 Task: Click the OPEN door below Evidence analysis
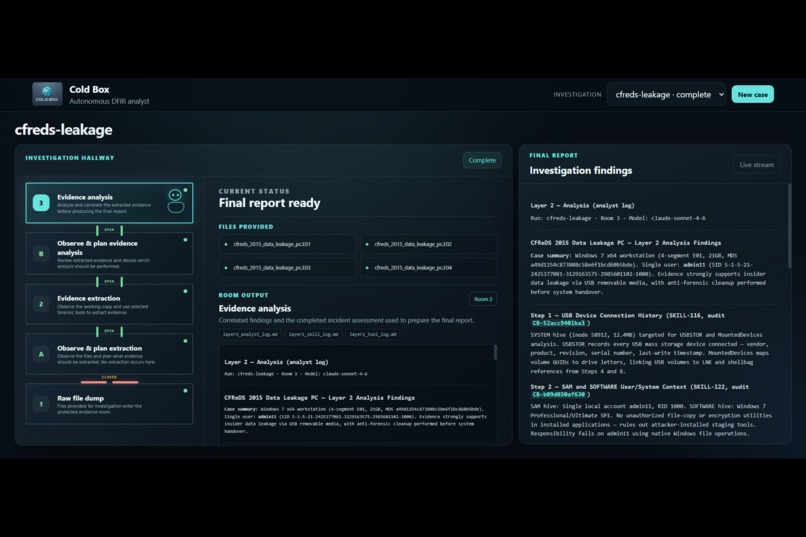(x=109, y=230)
